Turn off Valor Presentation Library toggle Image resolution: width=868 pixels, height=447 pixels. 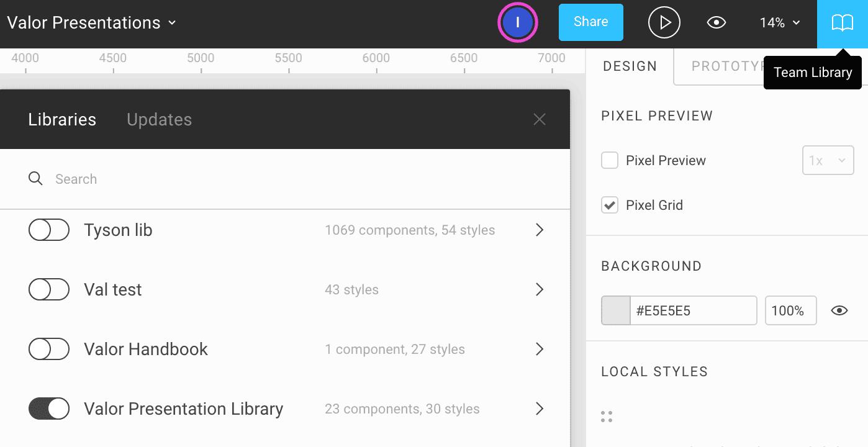[49, 409]
